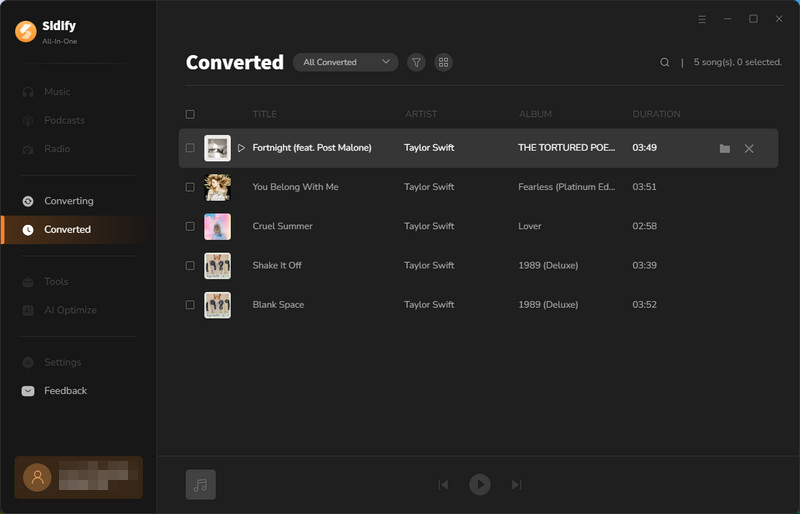
Task: Open the Tools section
Action: pos(56,282)
